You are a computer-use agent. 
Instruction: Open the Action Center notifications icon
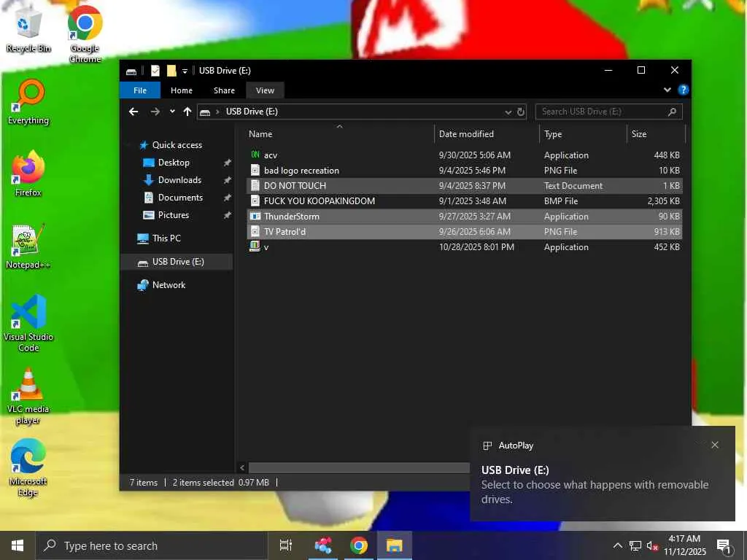click(x=724, y=545)
